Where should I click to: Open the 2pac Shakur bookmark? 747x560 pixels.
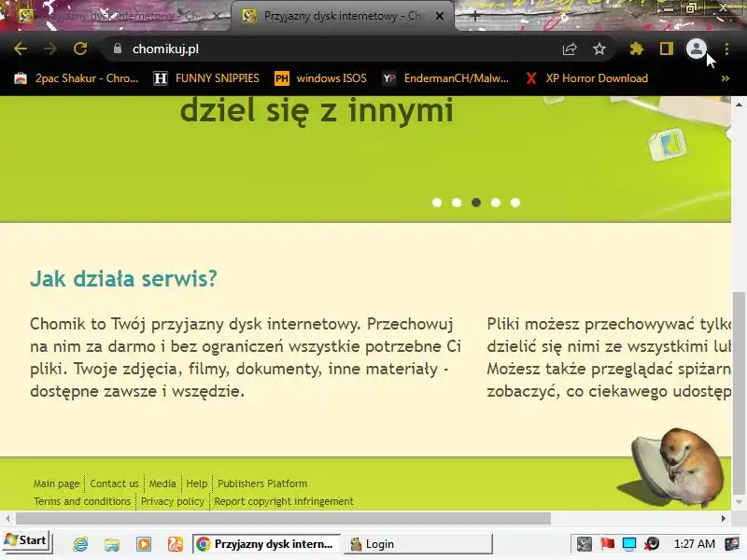coord(77,78)
